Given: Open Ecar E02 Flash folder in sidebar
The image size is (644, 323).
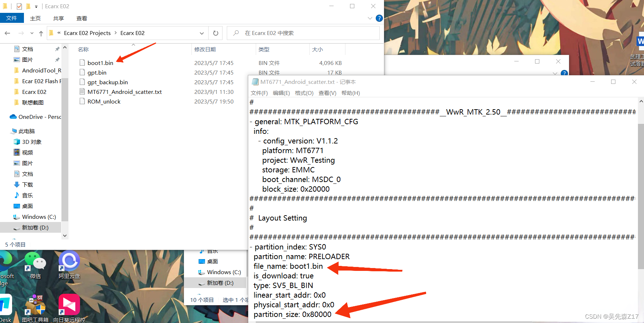Looking at the screenshot, I should (x=41, y=81).
